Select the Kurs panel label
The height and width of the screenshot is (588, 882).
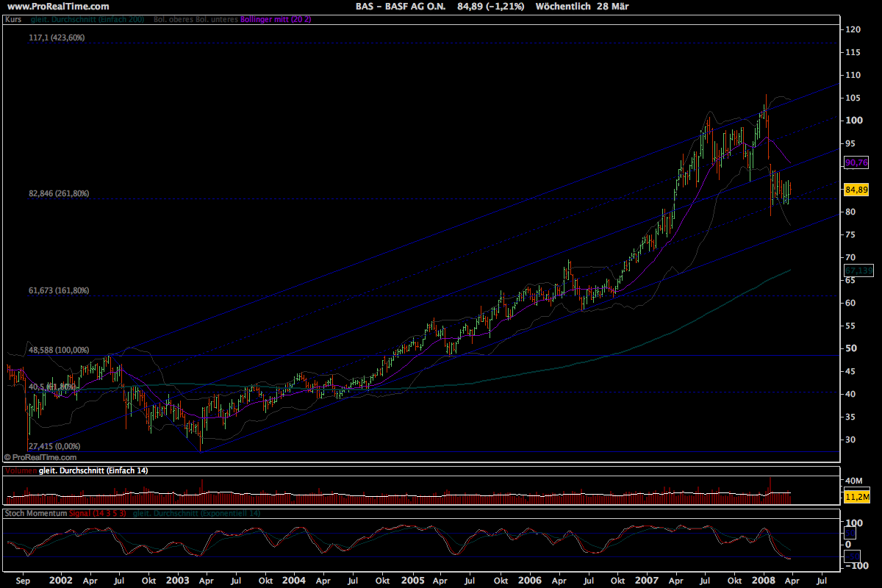pos(12,20)
